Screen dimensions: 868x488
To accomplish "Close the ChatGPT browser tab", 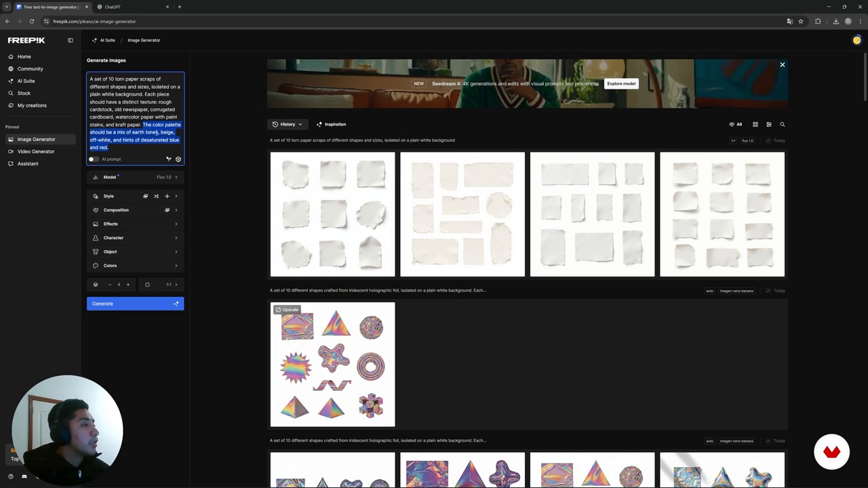I will tap(167, 7).
